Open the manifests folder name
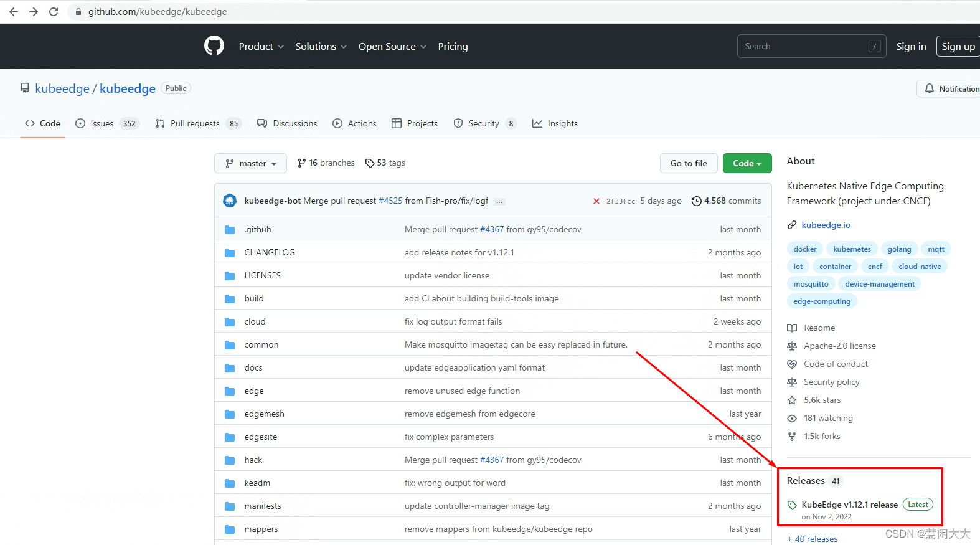Screen dimensions: 980x545 pyautogui.click(x=263, y=506)
